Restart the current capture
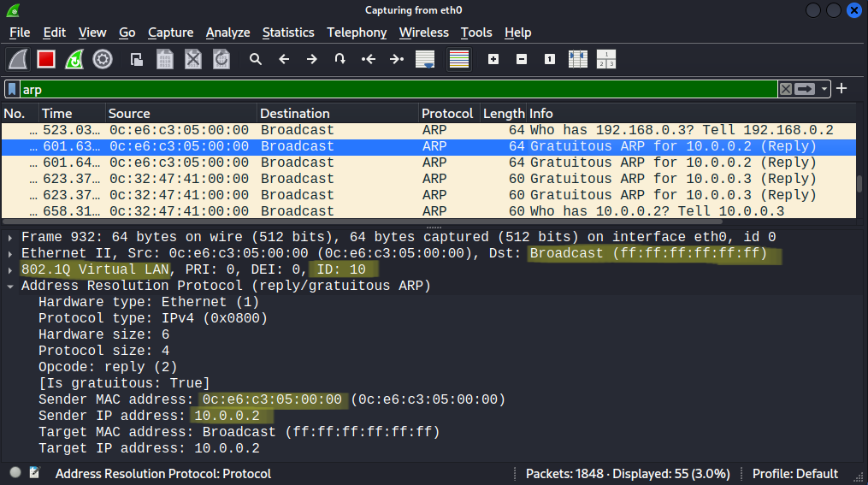This screenshot has width=868, height=485. pyautogui.click(x=74, y=59)
